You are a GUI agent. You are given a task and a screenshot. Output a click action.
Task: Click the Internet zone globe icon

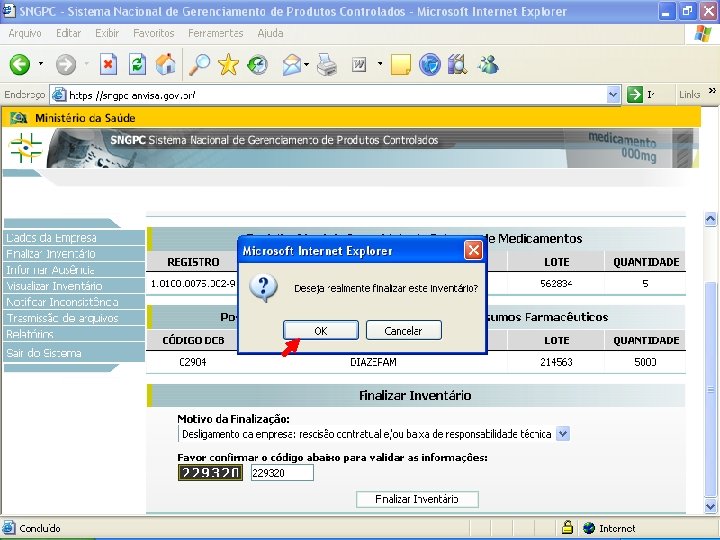click(589, 528)
